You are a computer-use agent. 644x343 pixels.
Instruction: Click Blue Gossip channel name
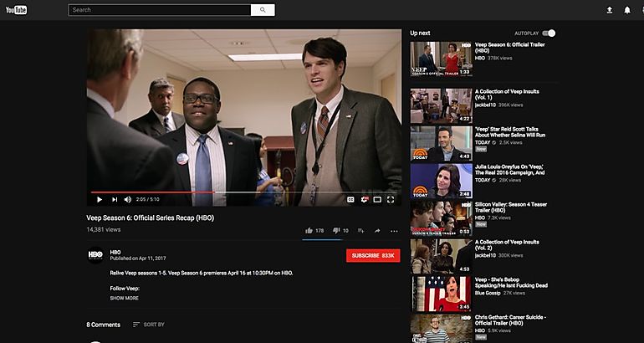pos(488,293)
